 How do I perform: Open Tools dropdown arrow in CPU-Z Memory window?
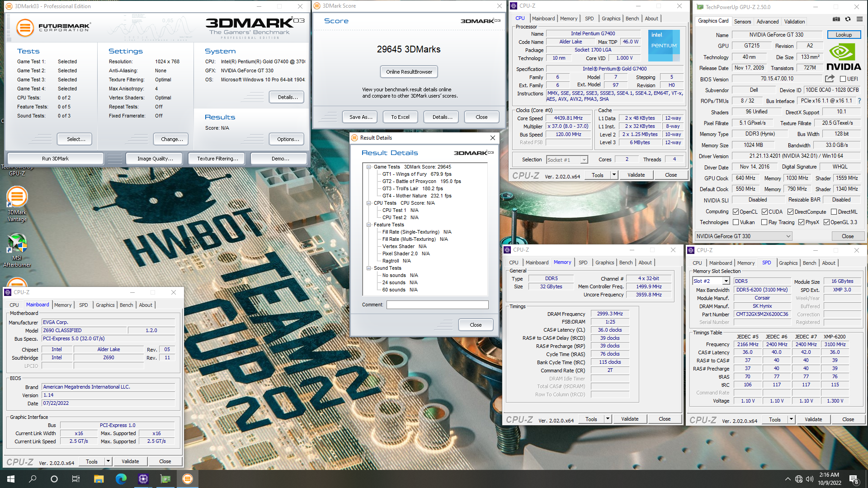(x=608, y=419)
